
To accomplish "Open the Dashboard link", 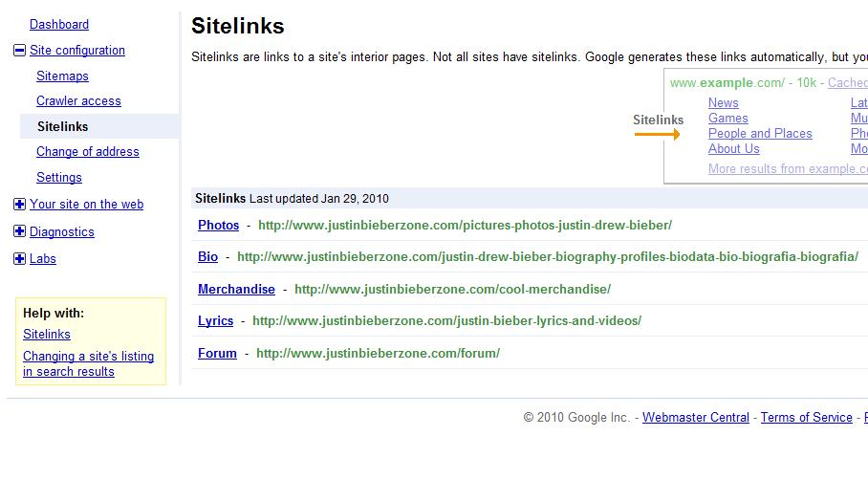I will pos(59,24).
